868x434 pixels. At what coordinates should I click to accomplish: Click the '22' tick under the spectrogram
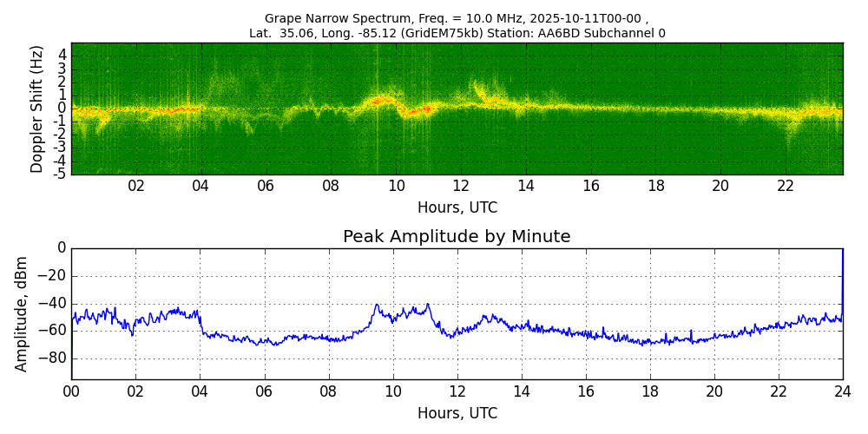[x=786, y=187]
